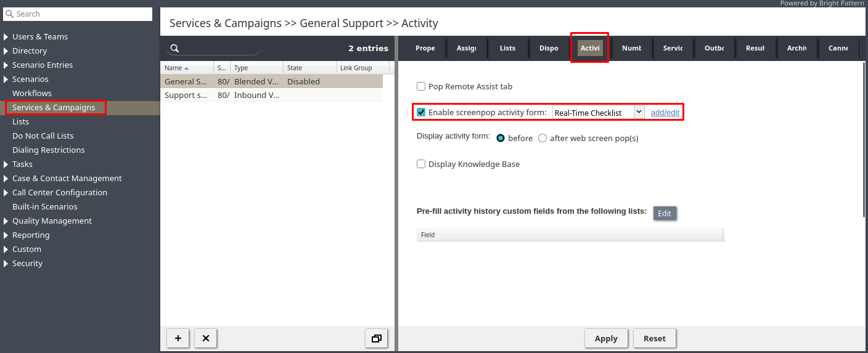
Task: Expand the Users & Teams section
Action: 6,37
